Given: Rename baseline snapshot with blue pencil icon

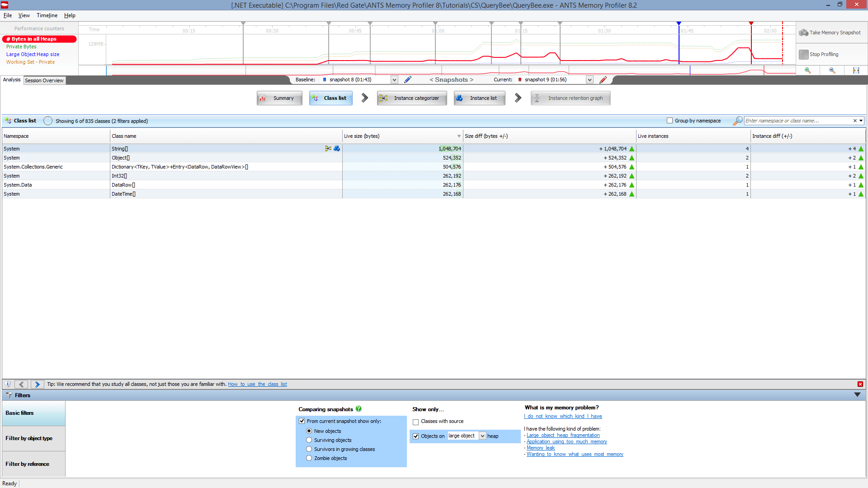Looking at the screenshot, I should pos(408,80).
